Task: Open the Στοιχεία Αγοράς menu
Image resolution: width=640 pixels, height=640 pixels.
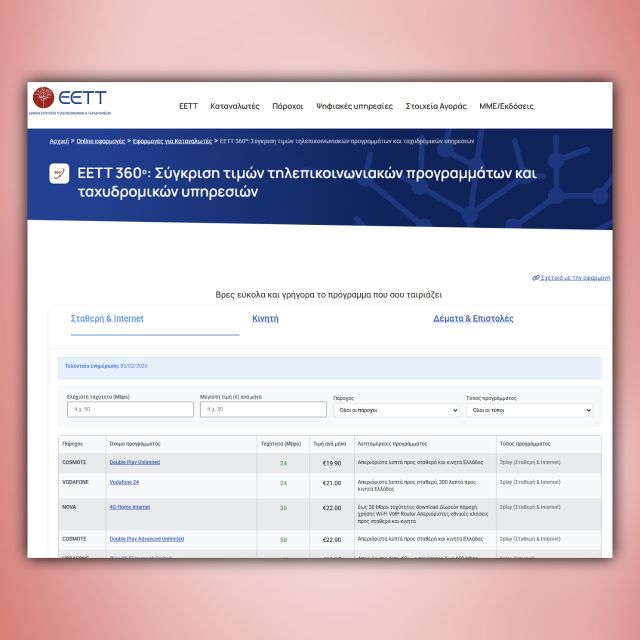Action: pos(436,106)
